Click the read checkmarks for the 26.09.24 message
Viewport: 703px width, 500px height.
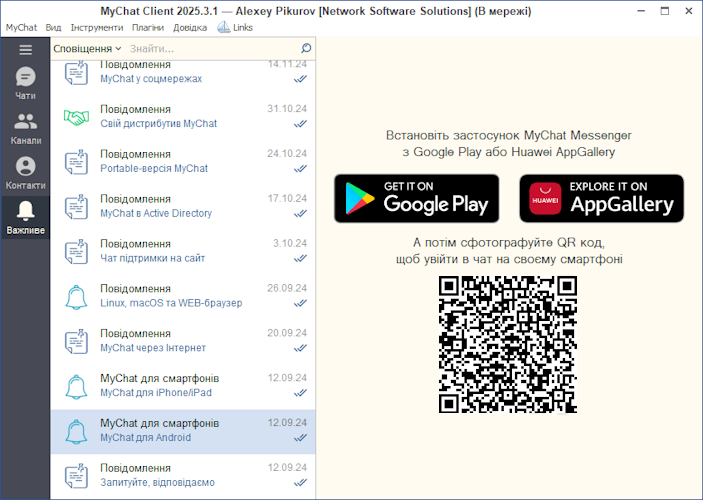coord(300,303)
